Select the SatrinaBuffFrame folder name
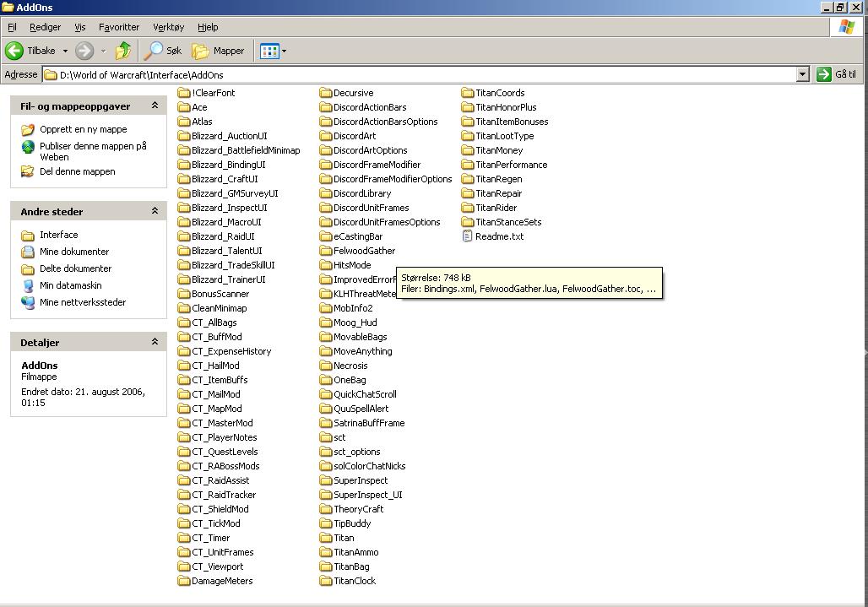This screenshot has width=868, height=607. [x=369, y=423]
